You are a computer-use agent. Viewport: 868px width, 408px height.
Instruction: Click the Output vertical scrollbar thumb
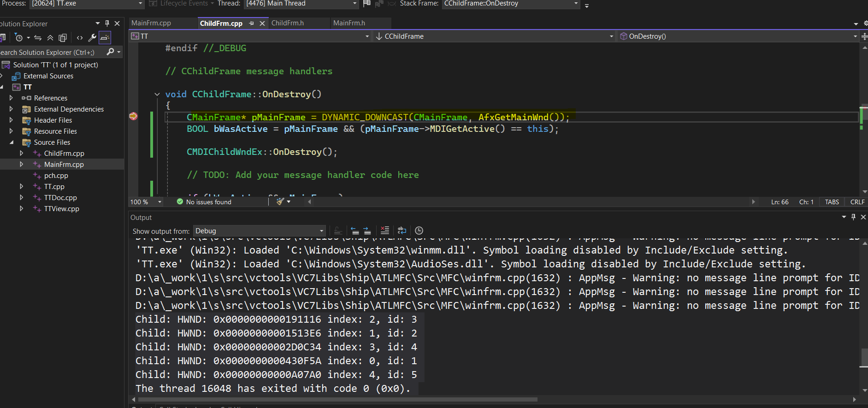(x=864, y=358)
